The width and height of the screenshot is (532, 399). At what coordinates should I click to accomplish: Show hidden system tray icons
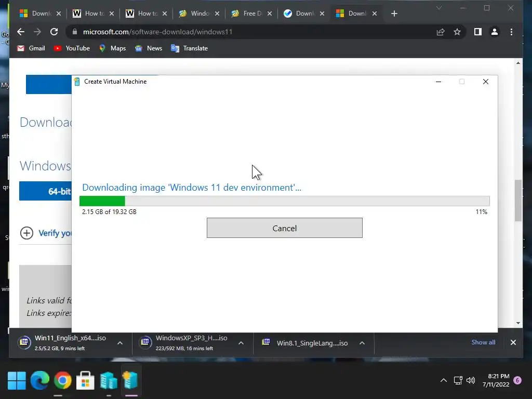click(444, 380)
